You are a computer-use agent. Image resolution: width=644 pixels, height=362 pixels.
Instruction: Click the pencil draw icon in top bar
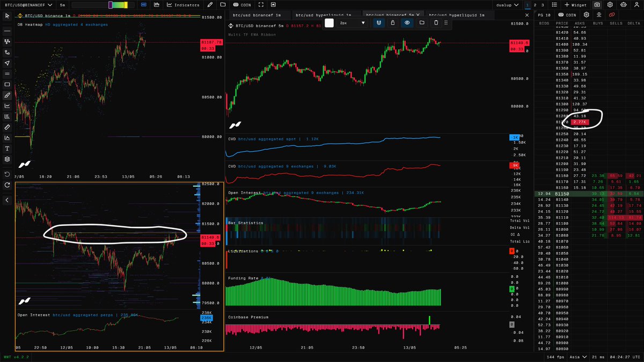tap(209, 5)
